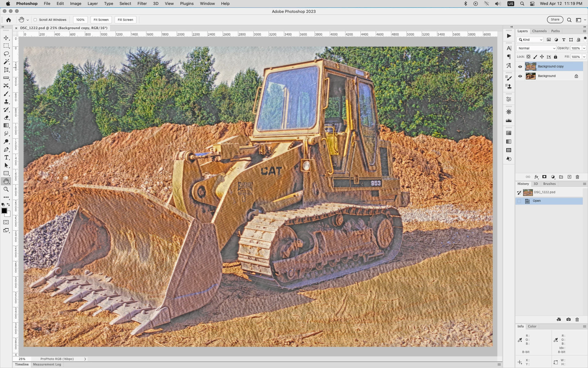Select the Zoom tool in toolbar
588x368 pixels.
click(6, 189)
